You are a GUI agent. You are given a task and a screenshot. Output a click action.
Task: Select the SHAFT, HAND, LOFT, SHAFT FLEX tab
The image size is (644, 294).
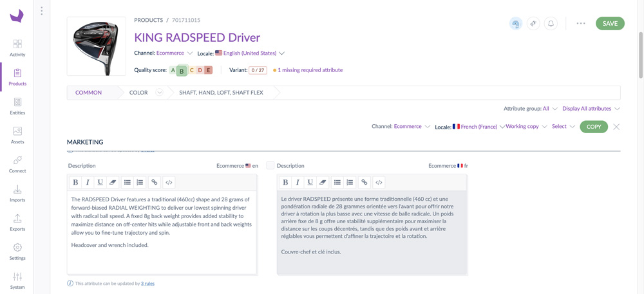coord(221,93)
